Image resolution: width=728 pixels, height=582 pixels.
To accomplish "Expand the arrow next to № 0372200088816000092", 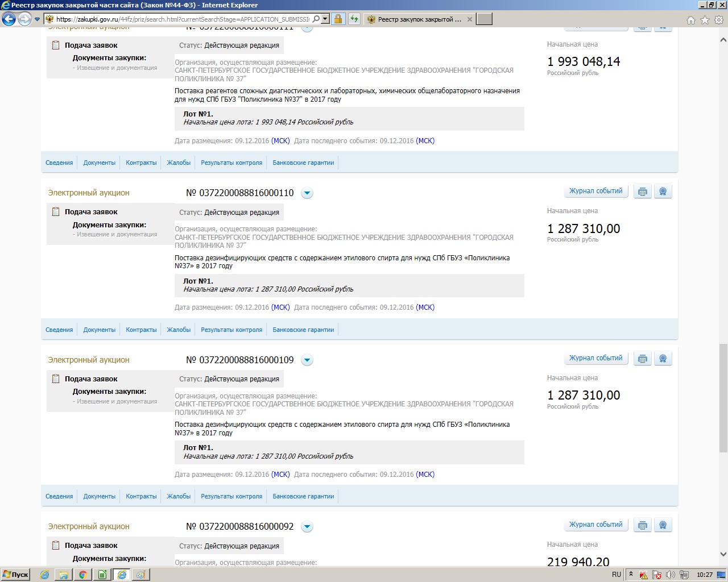I will pyautogui.click(x=307, y=527).
